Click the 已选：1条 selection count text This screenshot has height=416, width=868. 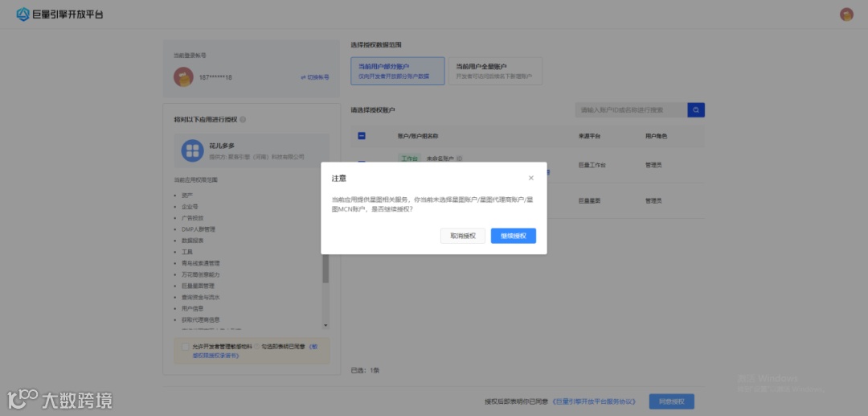365,370
